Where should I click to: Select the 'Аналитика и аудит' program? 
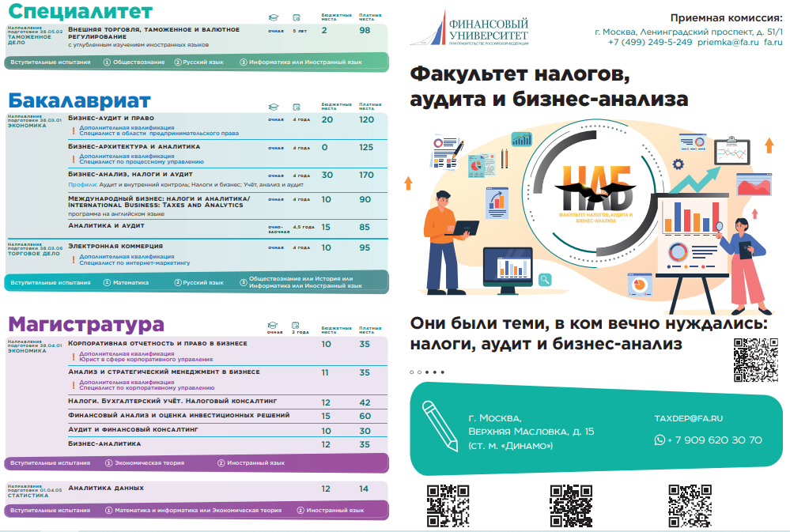click(106, 226)
